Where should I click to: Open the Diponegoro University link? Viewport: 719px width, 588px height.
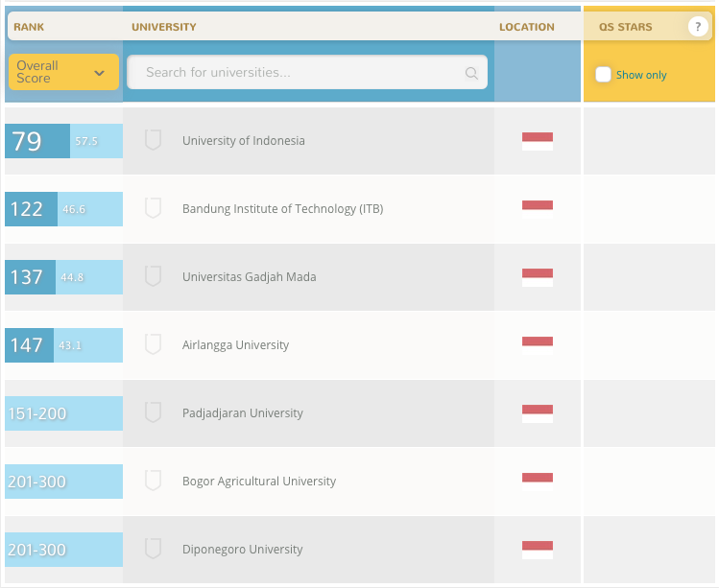pyautogui.click(x=243, y=549)
